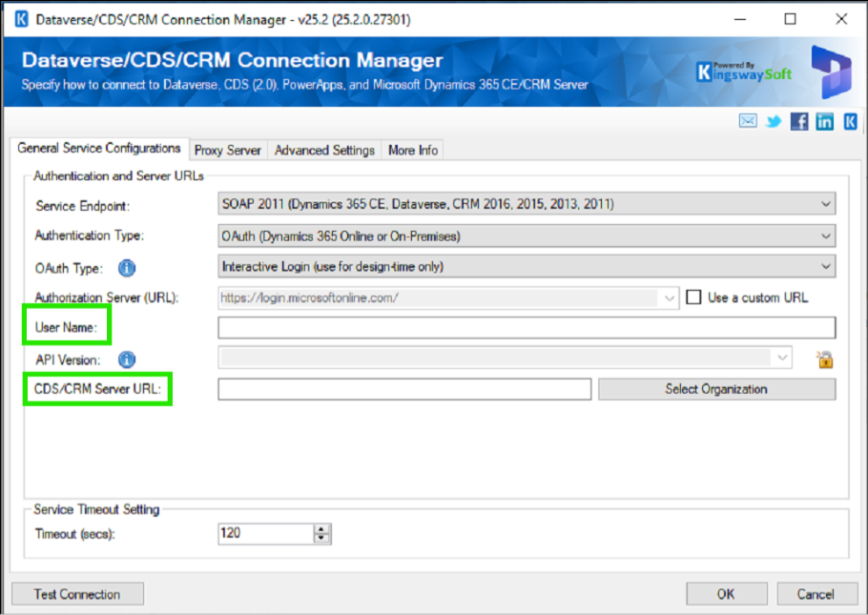Enable the Use a custom URL checkbox

[x=693, y=297]
